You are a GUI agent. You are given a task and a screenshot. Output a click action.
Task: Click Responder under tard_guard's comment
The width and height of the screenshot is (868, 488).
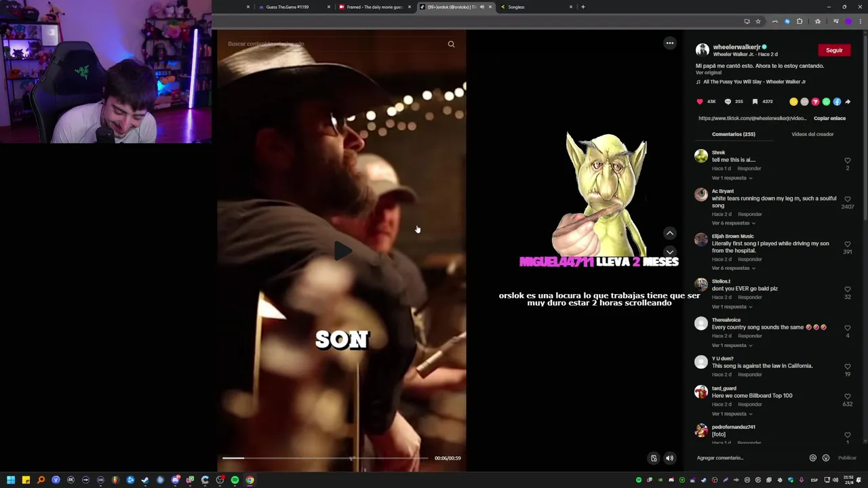(749, 405)
